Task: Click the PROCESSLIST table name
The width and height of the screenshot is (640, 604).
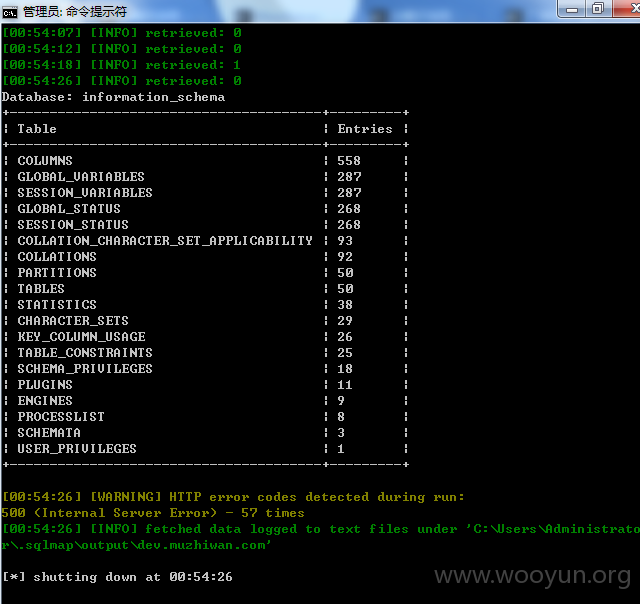Action: pyautogui.click(x=61, y=417)
